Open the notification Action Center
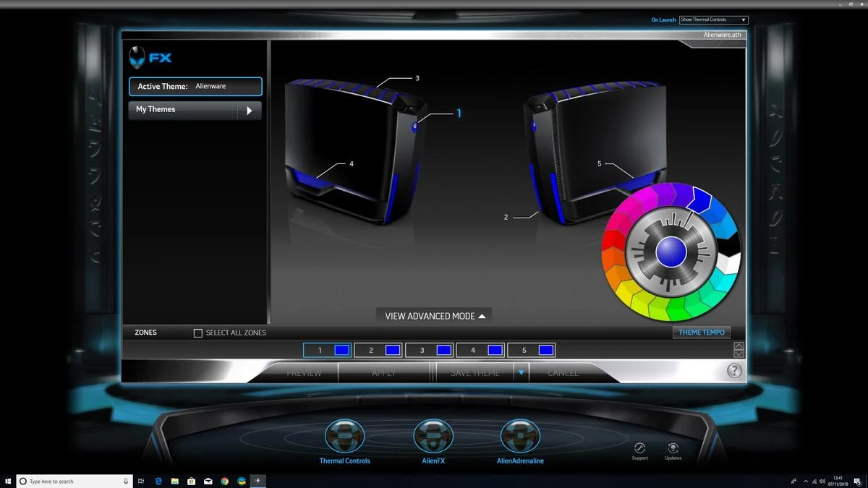The image size is (868, 488). tap(857, 481)
